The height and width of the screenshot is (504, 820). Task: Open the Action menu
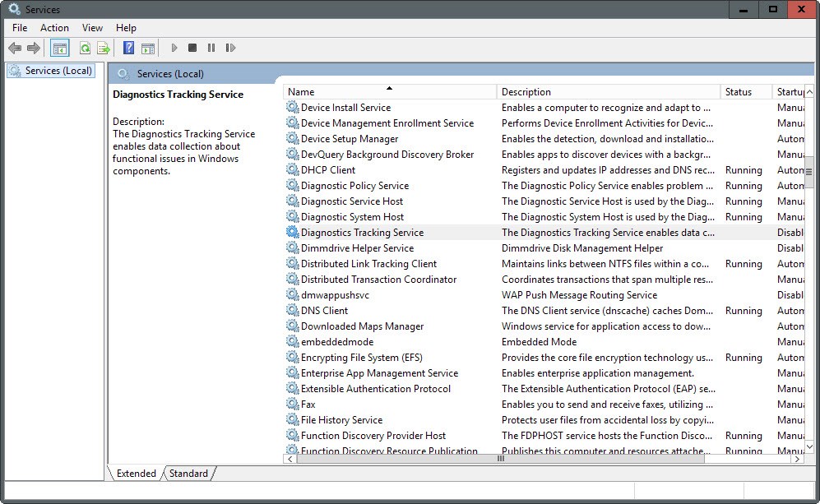[54, 28]
